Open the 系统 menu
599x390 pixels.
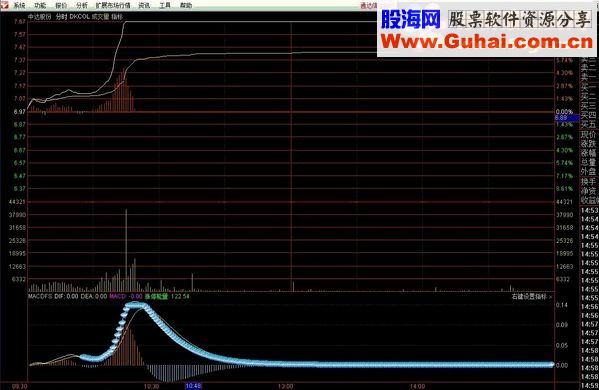tap(19, 5)
